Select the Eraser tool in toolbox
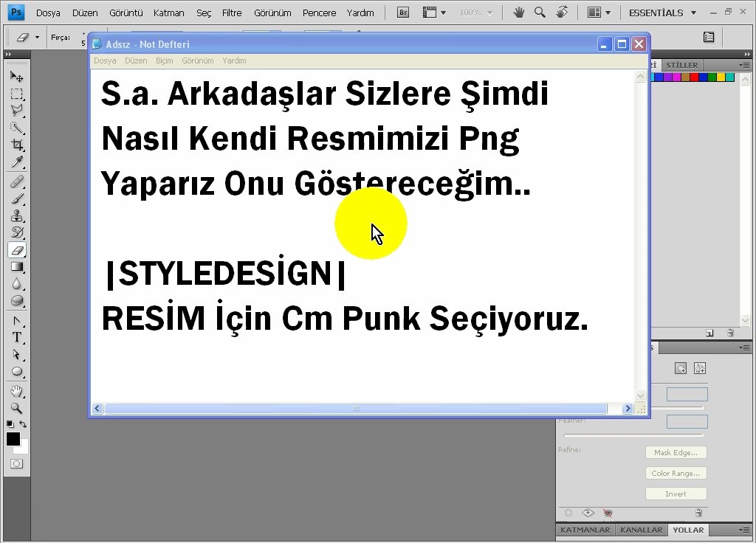The height and width of the screenshot is (543, 756). (x=17, y=249)
